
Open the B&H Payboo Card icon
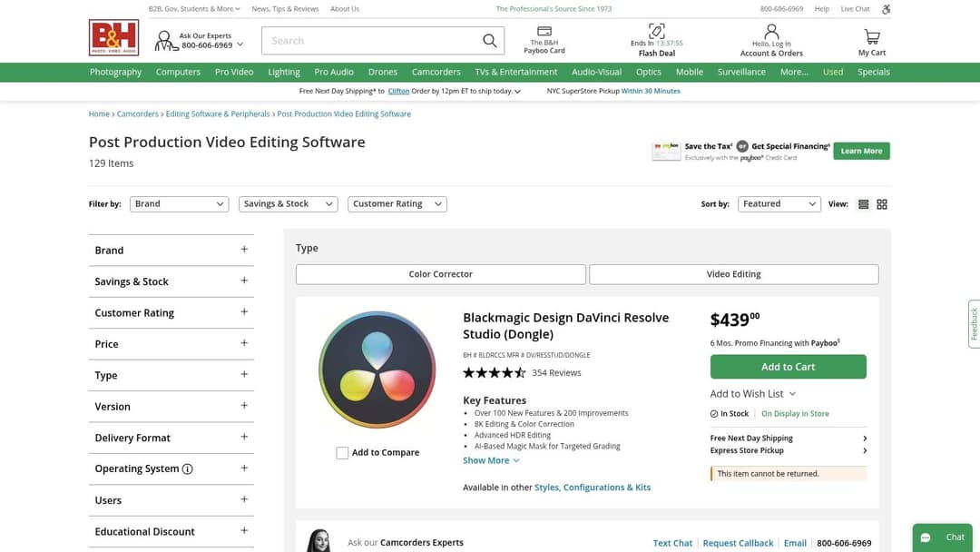(x=544, y=31)
